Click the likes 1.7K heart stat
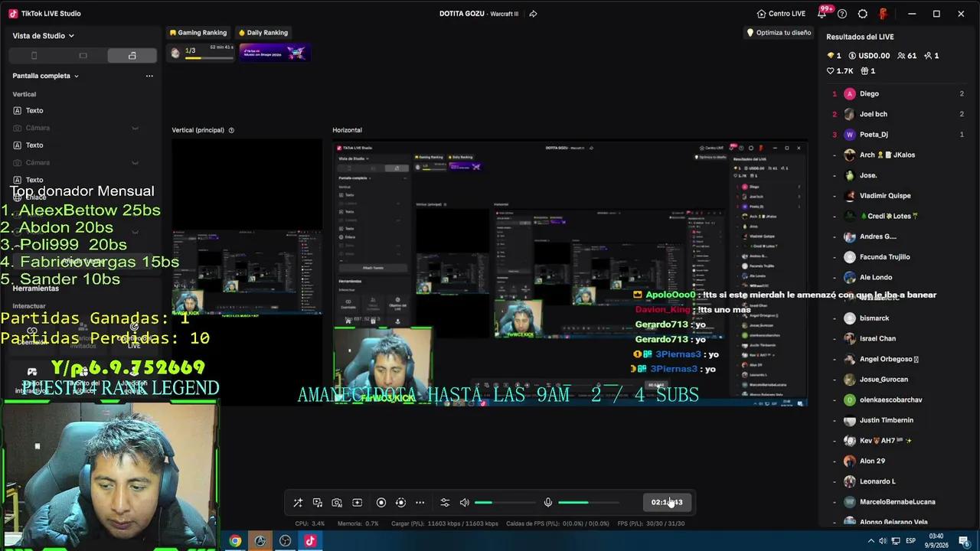The image size is (980, 551). click(x=840, y=71)
